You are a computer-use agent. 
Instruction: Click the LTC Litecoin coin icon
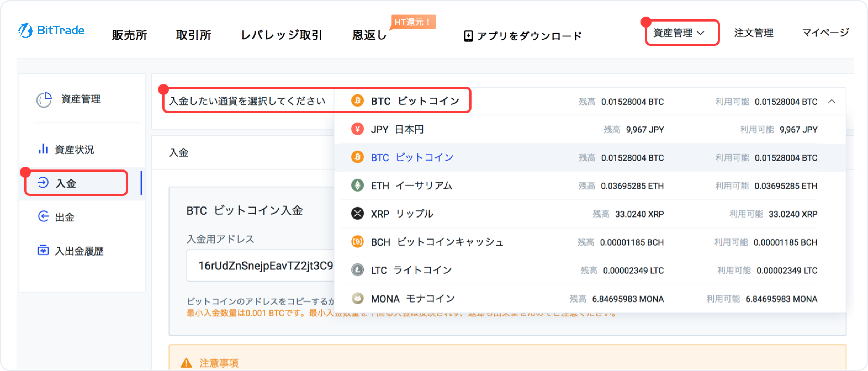tap(357, 270)
